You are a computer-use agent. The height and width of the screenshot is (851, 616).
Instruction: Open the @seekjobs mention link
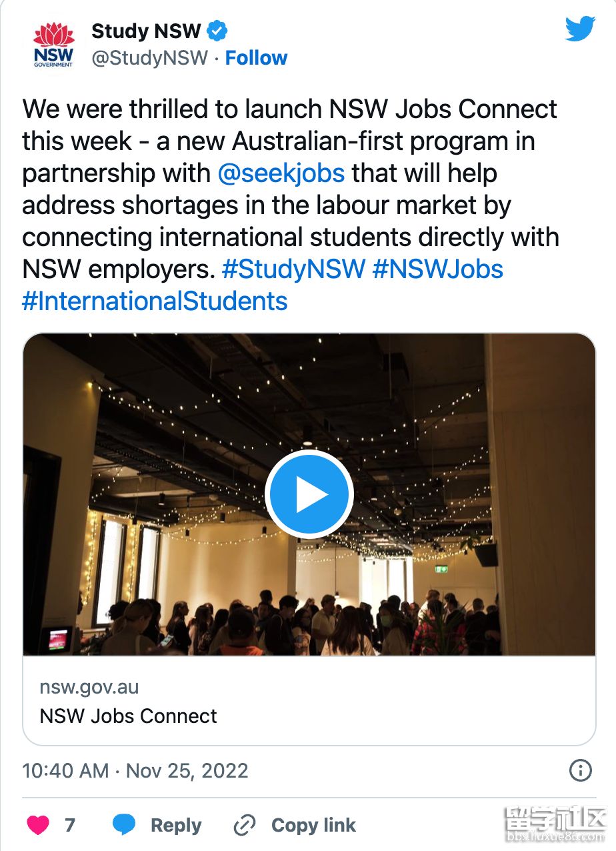(x=281, y=173)
